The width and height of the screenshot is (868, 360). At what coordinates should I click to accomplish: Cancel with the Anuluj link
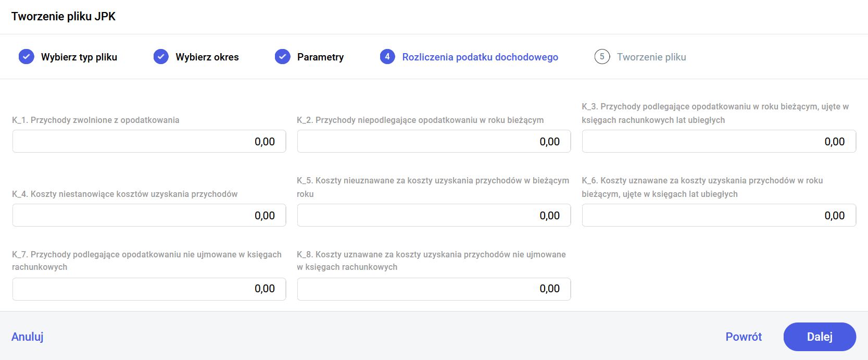[28, 337]
